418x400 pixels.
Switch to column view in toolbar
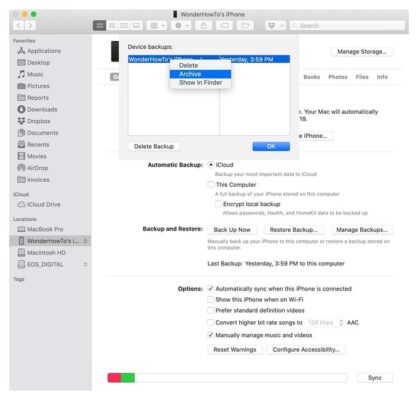[x=124, y=25]
